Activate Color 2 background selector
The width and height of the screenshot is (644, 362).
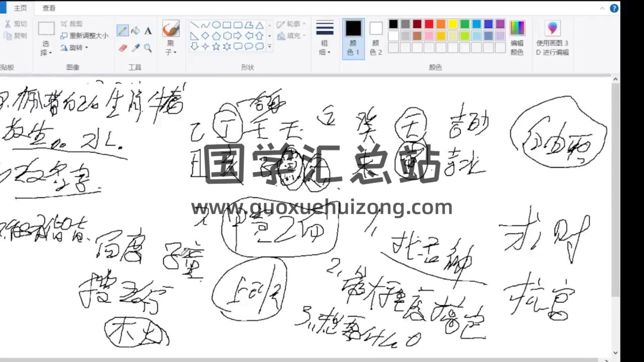click(376, 38)
